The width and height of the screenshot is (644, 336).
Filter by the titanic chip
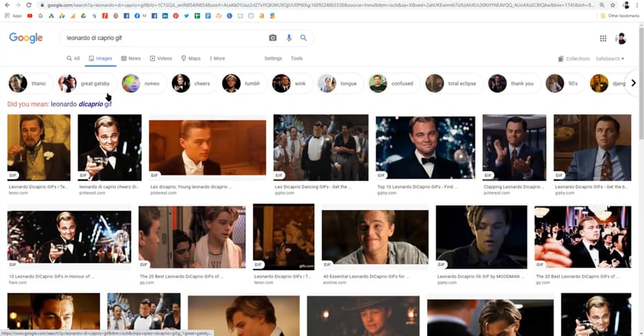click(x=31, y=84)
